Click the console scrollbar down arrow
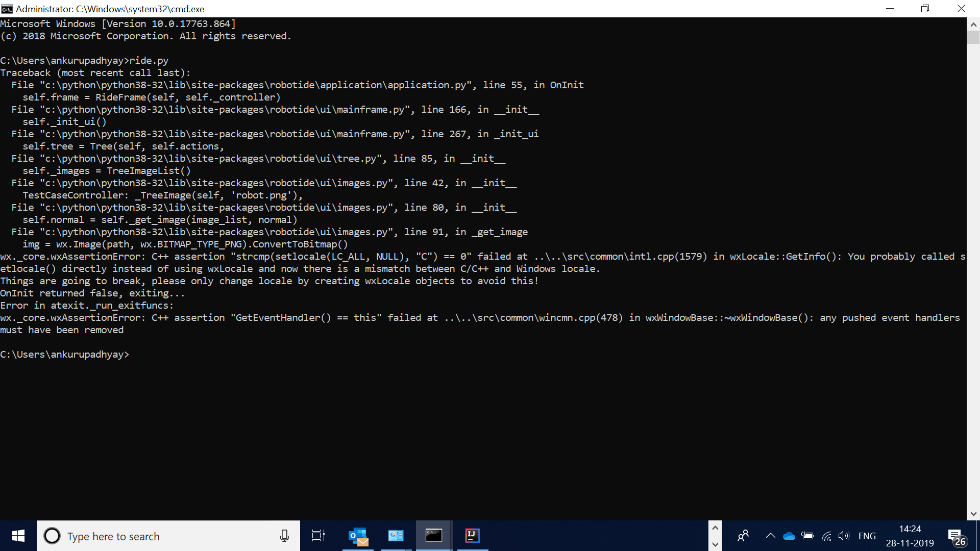The image size is (980, 551). tap(974, 514)
